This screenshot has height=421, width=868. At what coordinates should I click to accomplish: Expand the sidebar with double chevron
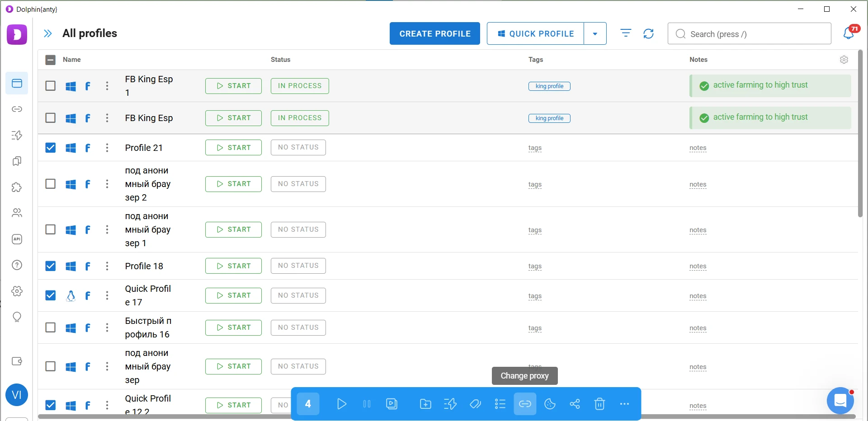pyautogui.click(x=47, y=33)
